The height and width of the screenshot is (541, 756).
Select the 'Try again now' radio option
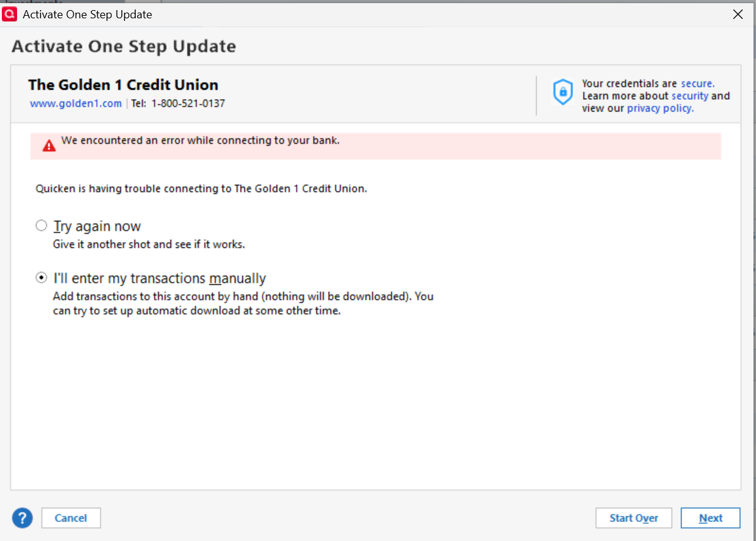click(42, 225)
